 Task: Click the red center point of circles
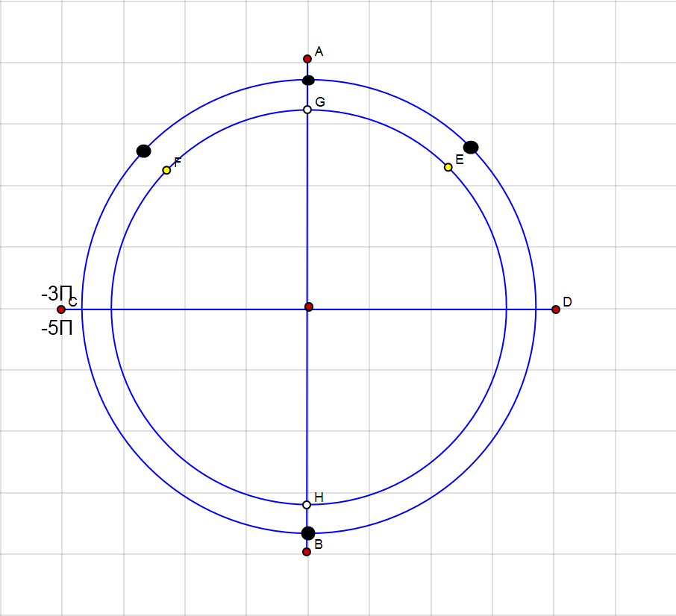point(309,307)
